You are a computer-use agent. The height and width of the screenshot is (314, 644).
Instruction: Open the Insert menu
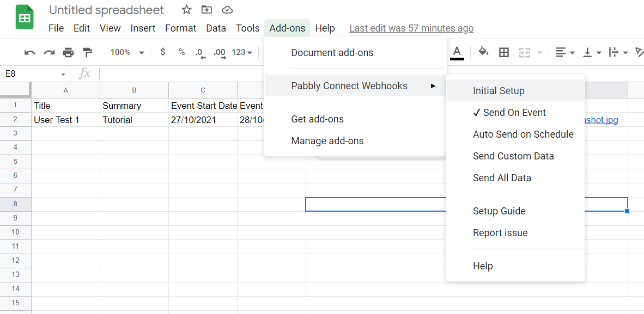point(143,28)
